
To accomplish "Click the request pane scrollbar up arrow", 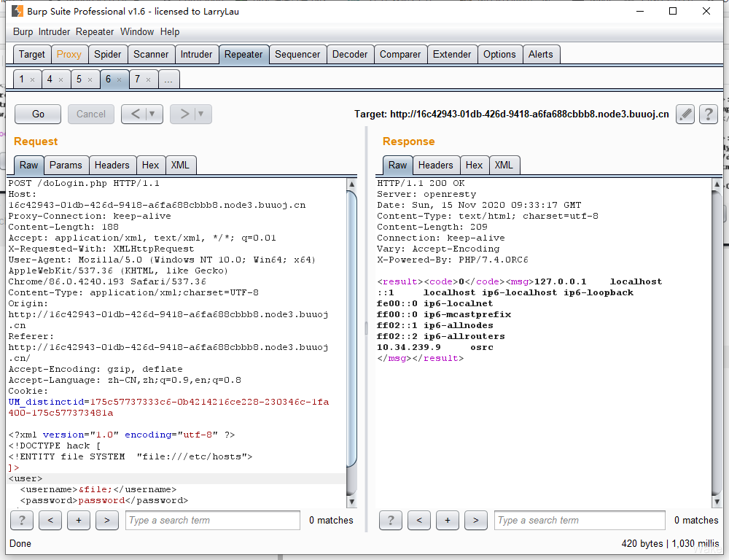I will [352, 184].
